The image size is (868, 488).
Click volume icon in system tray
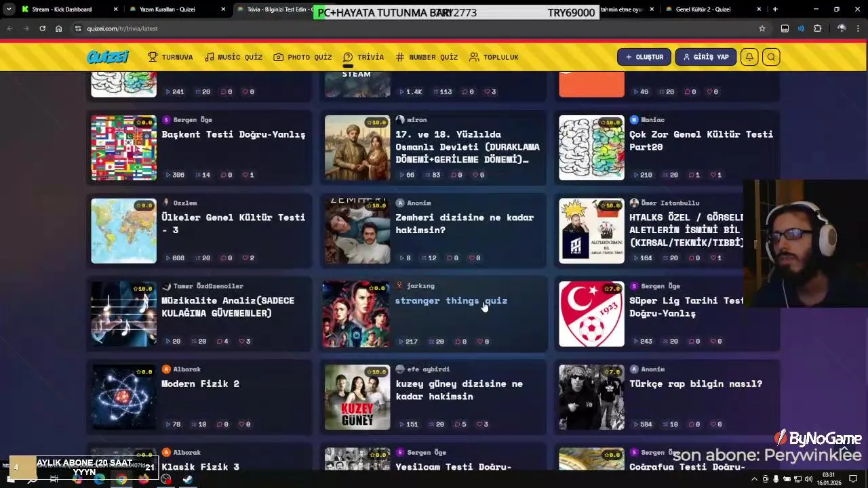[808, 479]
